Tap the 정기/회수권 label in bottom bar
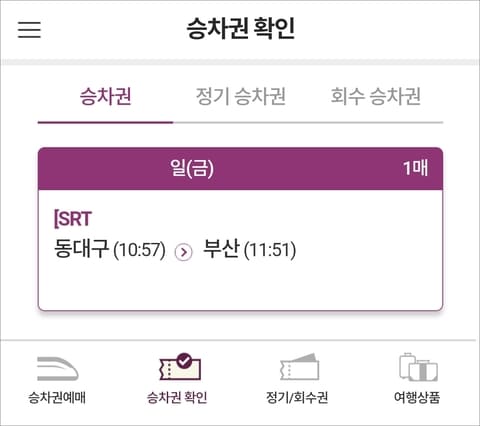The width and height of the screenshot is (480, 426). click(297, 398)
